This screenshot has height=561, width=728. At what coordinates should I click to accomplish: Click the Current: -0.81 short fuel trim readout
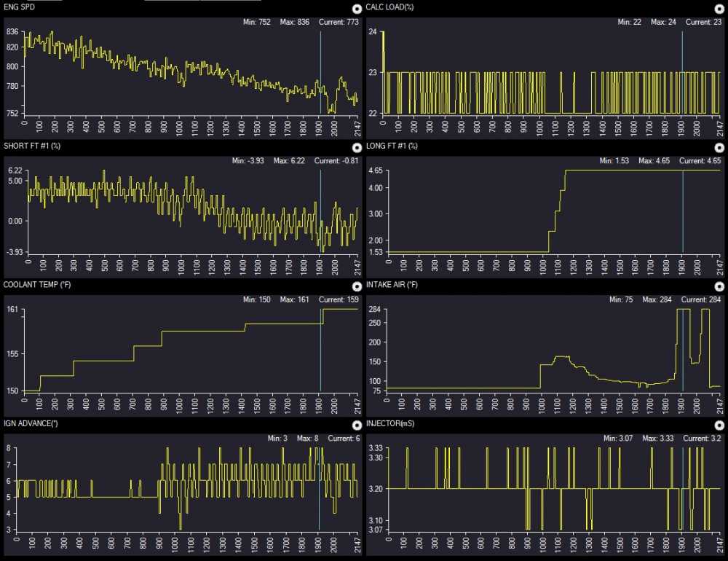pyautogui.click(x=336, y=160)
